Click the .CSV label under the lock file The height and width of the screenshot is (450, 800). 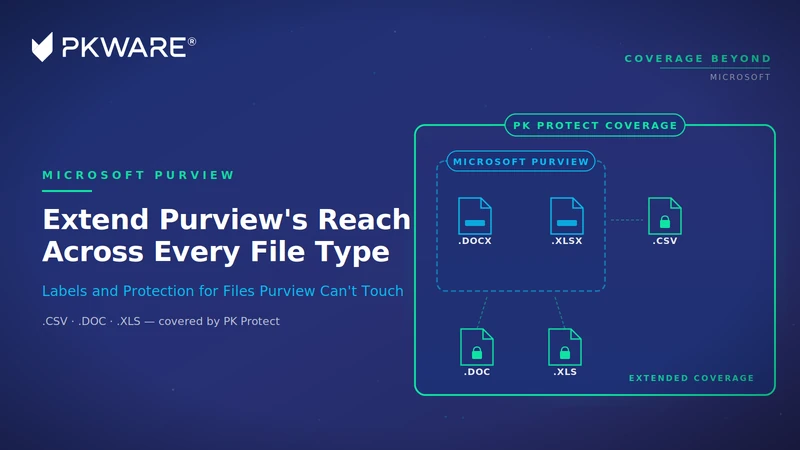(665, 241)
